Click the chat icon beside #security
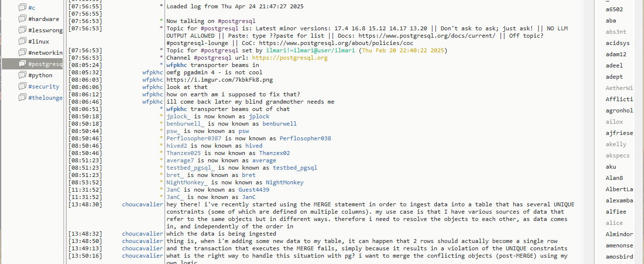644x264 pixels. (x=22, y=87)
